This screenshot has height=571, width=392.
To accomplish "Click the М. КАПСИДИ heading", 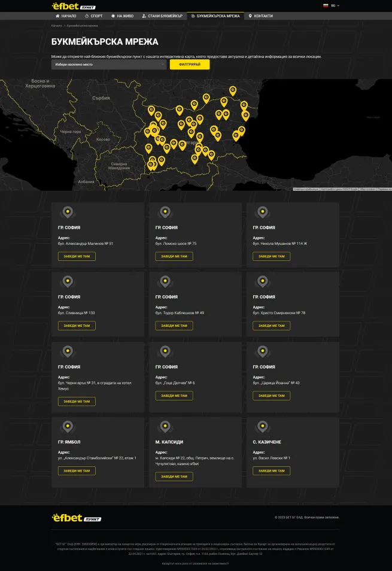I will pos(169,442).
